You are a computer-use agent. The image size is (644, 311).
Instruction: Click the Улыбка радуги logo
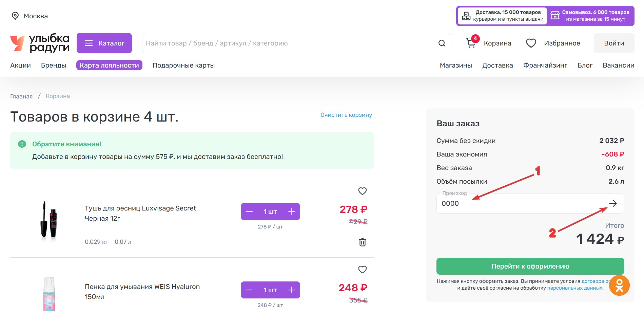click(40, 43)
